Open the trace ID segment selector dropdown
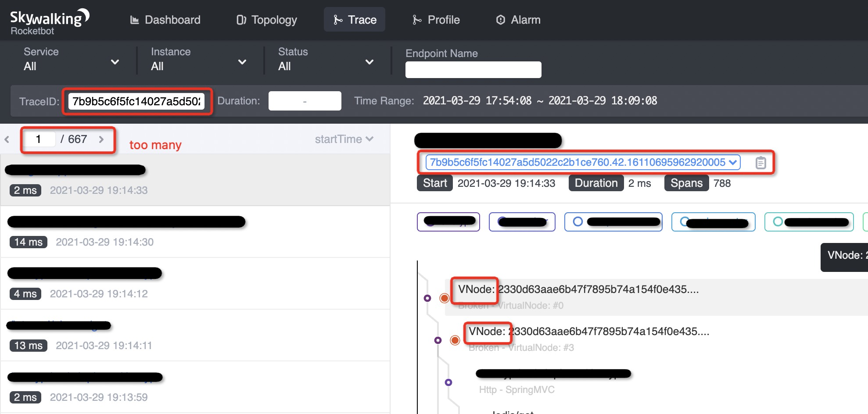 click(732, 162)
